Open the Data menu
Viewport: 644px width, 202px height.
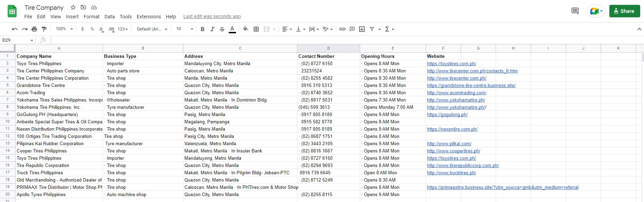pos(110,17)
